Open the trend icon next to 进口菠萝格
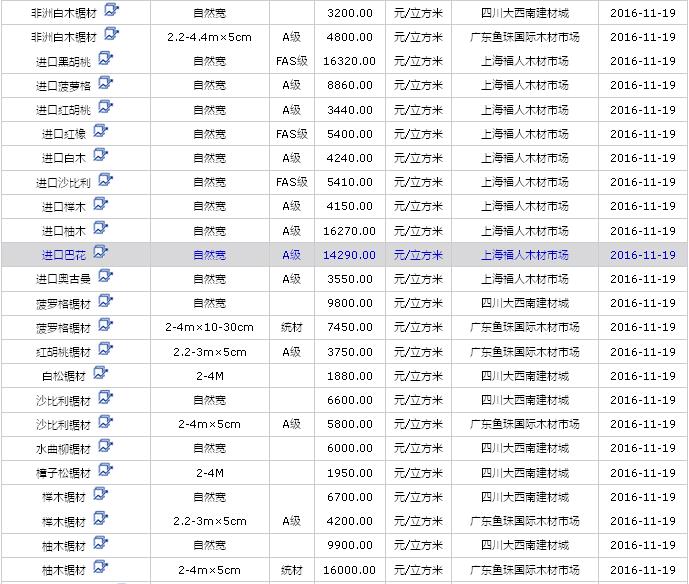The image size is (689, 584). [106, 84]
